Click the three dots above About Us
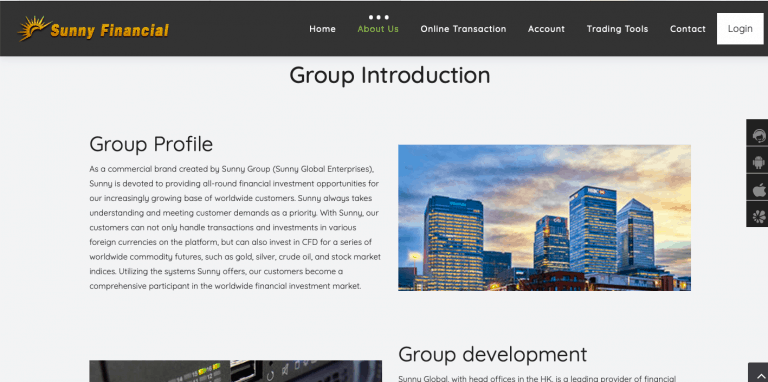The width and height of the screenshot is (768, 382). point(379,17)
